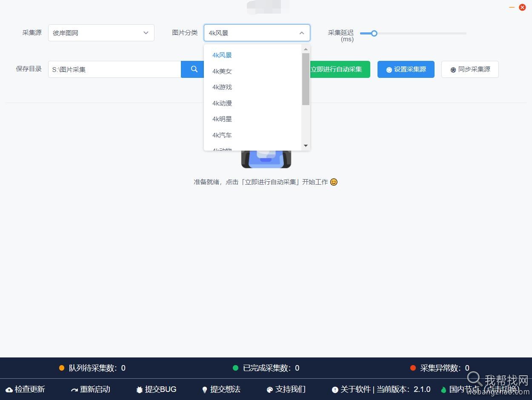Viewport: 532px width, 400px height.
Task: Click the blue search folder icon button
Action: tap(192, 69)
